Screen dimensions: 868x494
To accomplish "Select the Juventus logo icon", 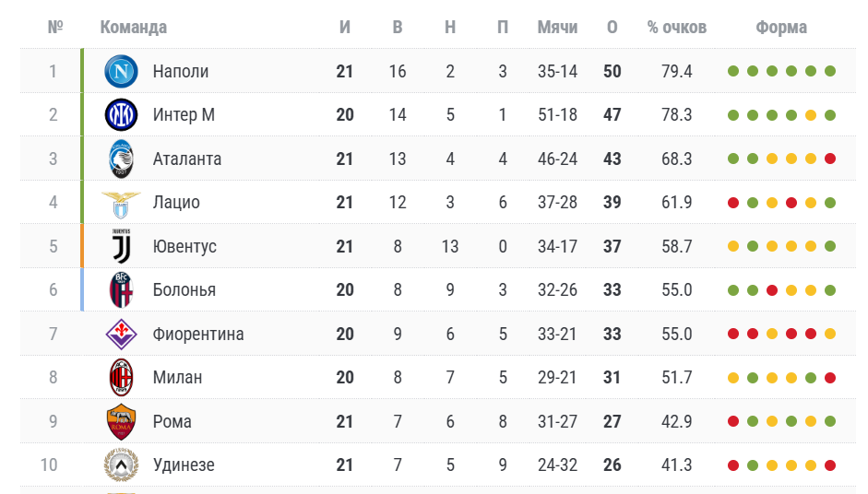I will (121, 246).
